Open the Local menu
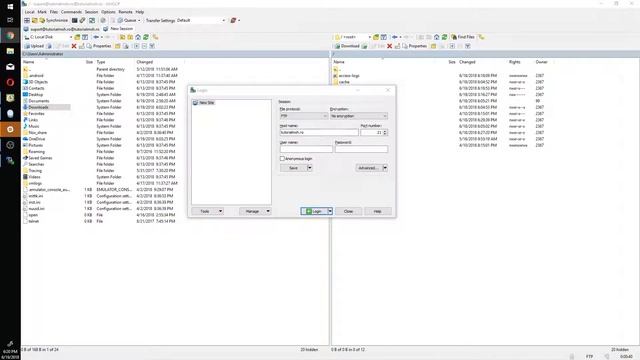The image size is (640, 360). 29,12
